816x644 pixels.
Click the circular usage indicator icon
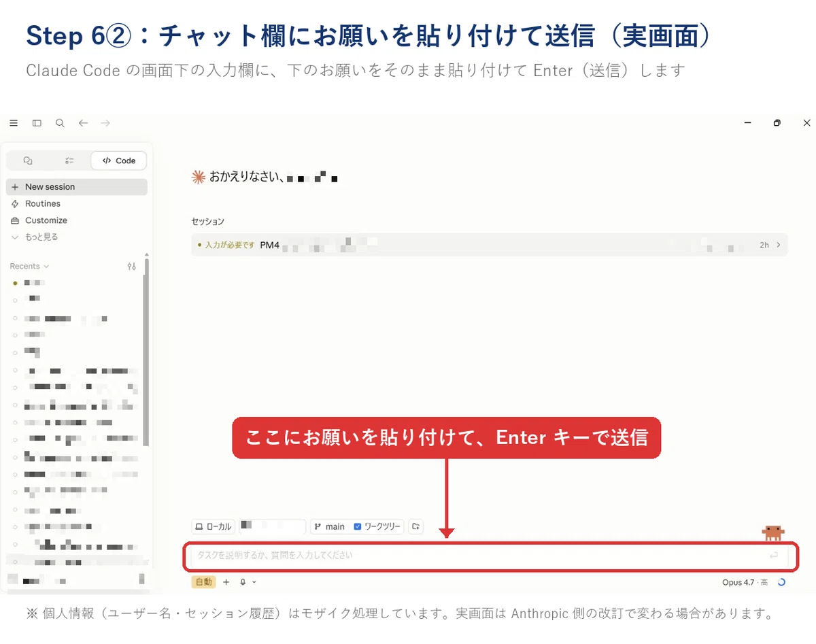point(781,582)
